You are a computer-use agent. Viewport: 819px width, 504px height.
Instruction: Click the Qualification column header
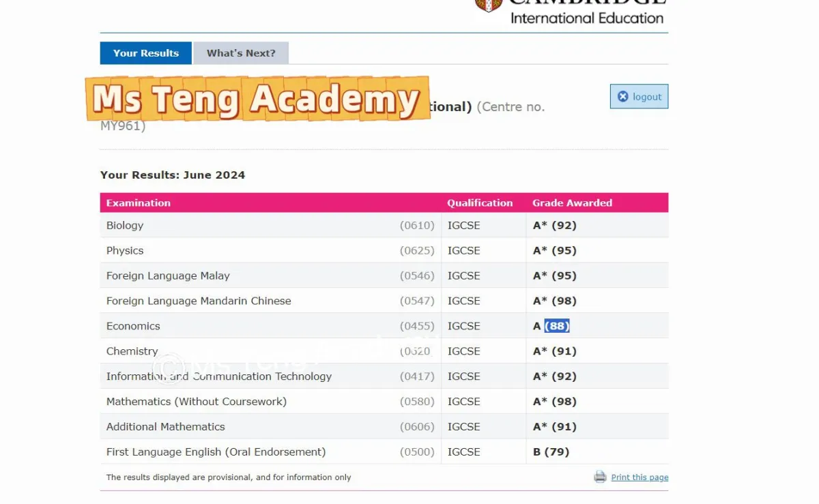[480, 203]
